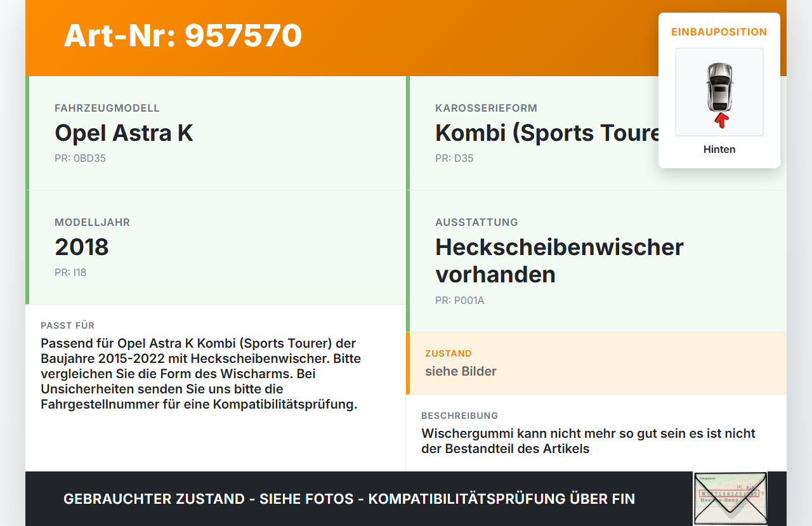Click the Fahrzeugschein document image
The width and height of the screenshot is (812, 526).
point(730,499)
